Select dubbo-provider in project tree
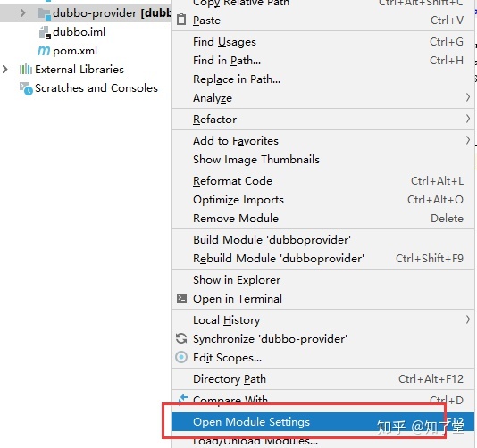 point(86,13)
